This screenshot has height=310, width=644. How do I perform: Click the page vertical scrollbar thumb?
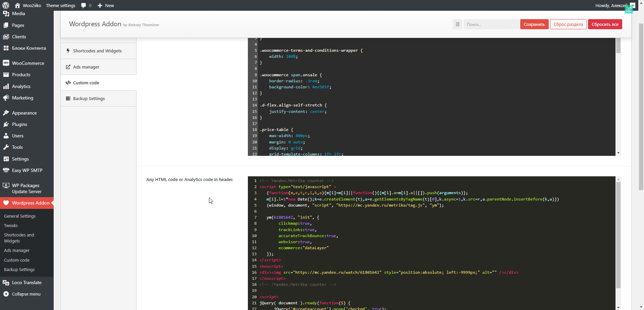[641, 107]
